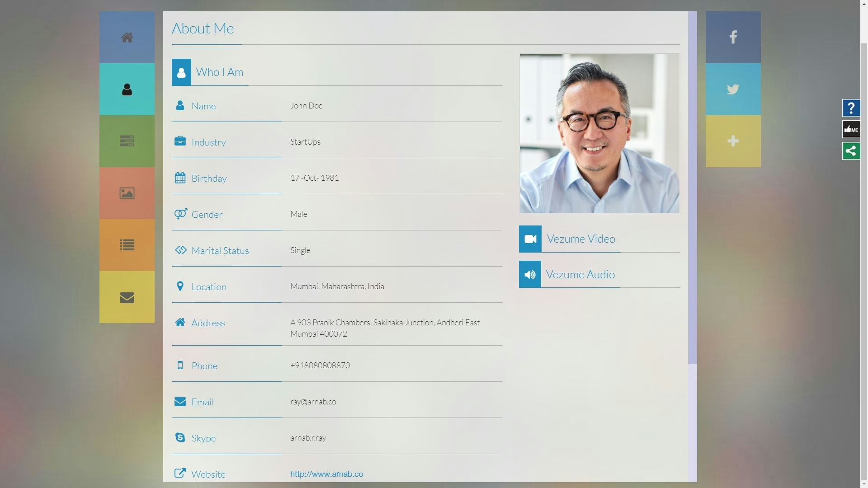Select the About Me person tile
The height and width of the screenshot is (488, 868).
127,89
